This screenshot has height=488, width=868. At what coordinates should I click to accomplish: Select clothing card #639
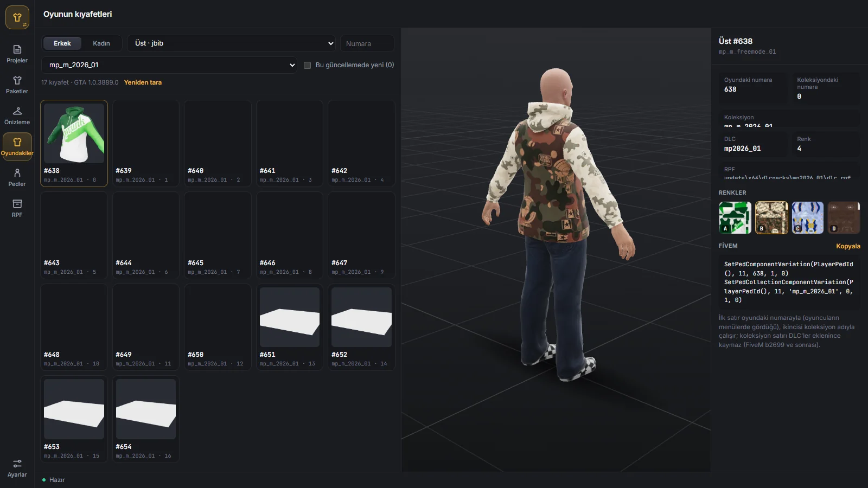(146, 143)
